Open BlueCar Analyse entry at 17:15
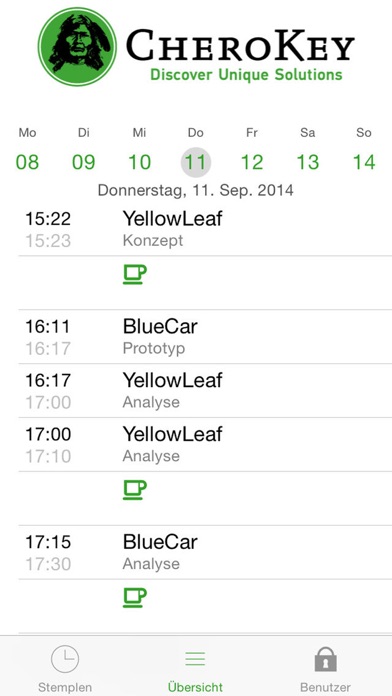Viewport: 392px width, 696px height. click(205, 553)
